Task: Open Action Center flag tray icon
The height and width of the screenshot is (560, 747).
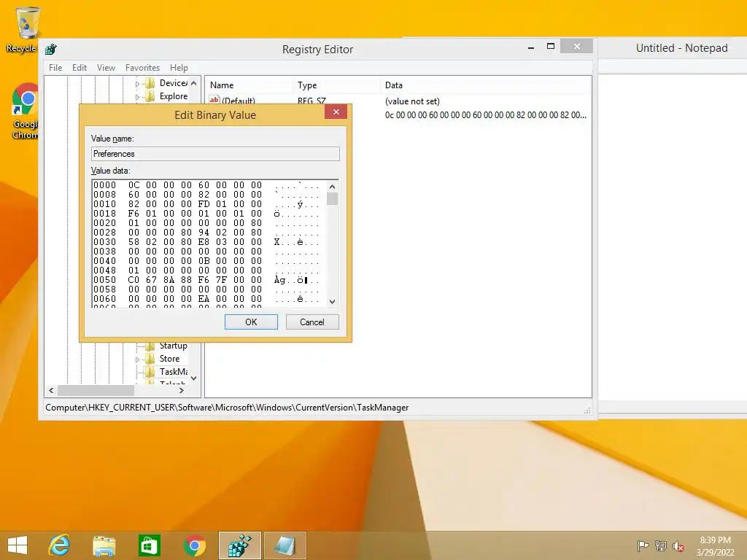Action: [x=643, y=545]
